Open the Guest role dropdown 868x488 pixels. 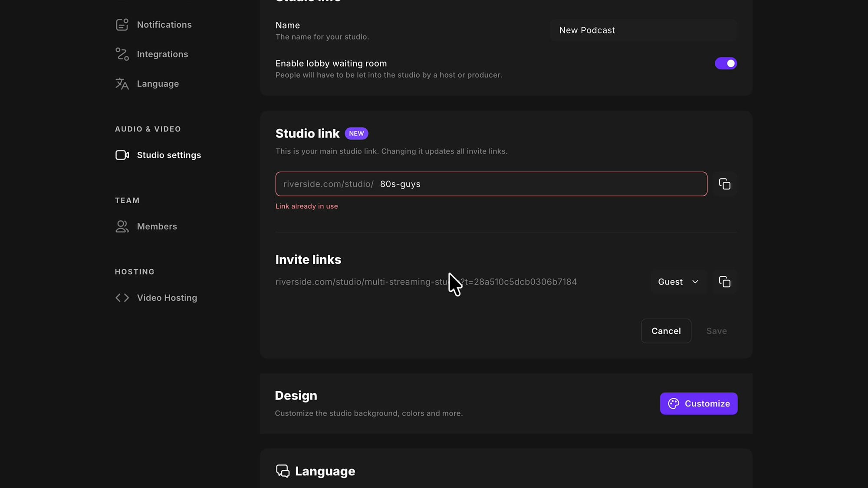678,282
